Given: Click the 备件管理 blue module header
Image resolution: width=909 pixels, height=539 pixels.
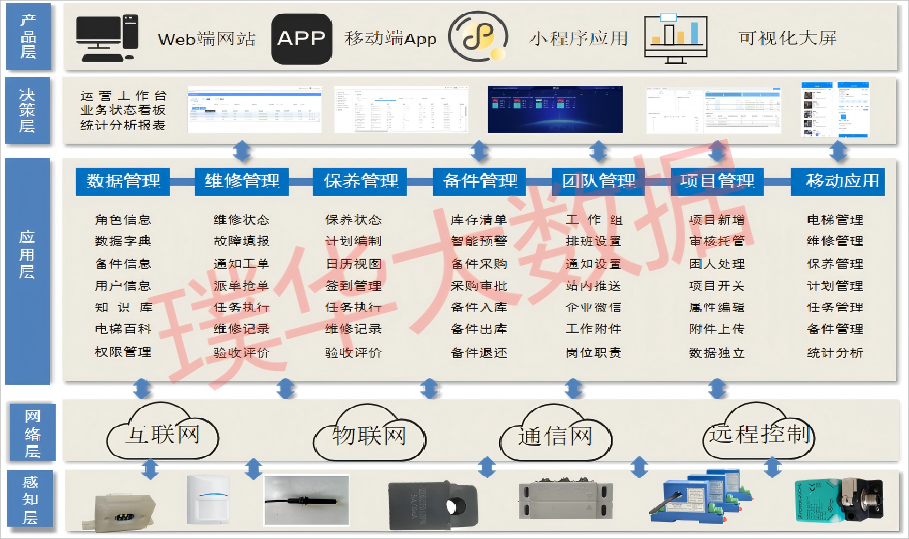Looking at the screenshot, I should pyautogui.click(x=479, y=181).
